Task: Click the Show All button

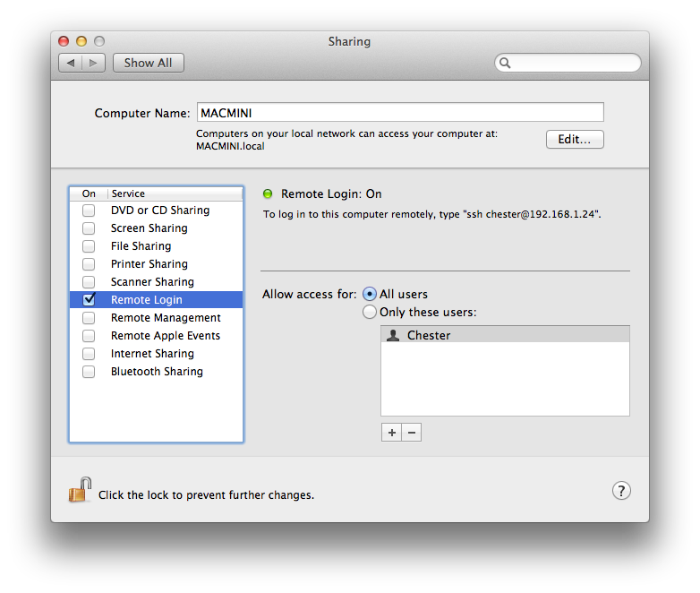Action: tap(149, 63)
